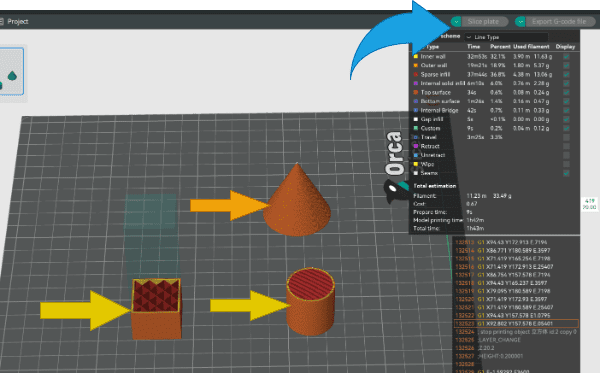Click the Top surface color icon

[416, 93]
